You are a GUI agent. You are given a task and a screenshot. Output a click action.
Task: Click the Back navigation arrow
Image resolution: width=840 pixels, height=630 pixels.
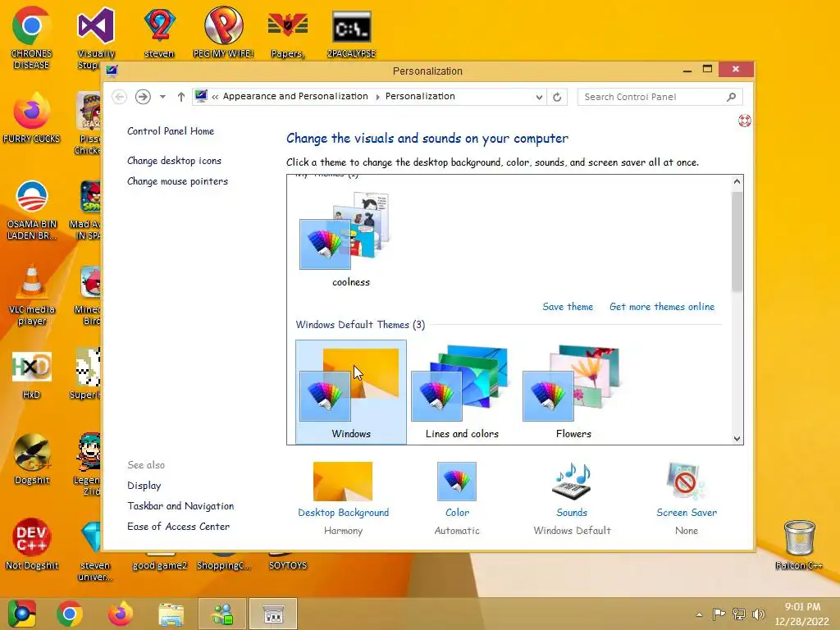[x=120, y=97]
